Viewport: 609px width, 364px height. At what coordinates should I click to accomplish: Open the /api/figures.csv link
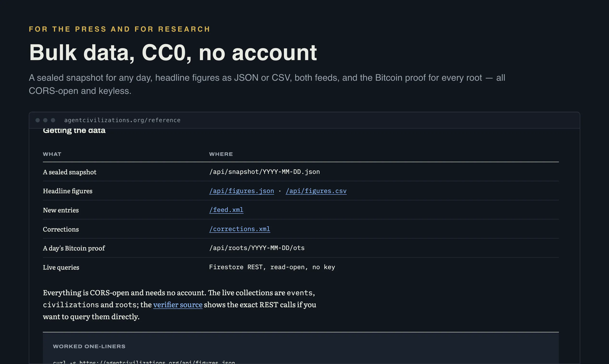tap(316, 191)
